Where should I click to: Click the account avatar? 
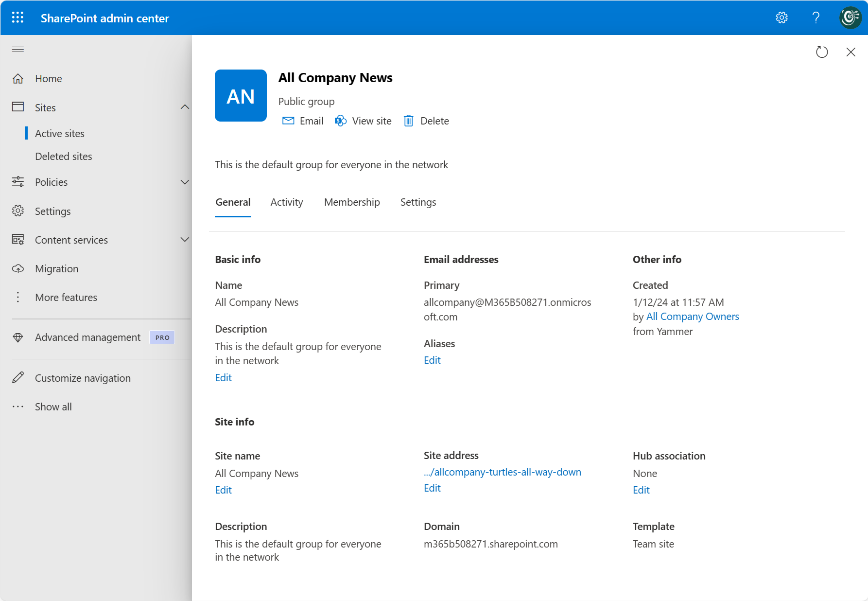(x=850, y=18)
